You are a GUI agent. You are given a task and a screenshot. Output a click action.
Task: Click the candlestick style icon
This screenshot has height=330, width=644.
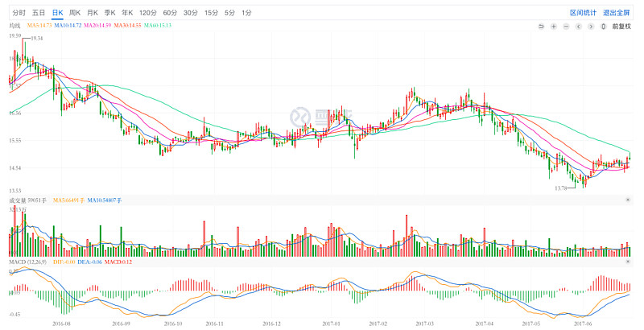tap(605, 27)
